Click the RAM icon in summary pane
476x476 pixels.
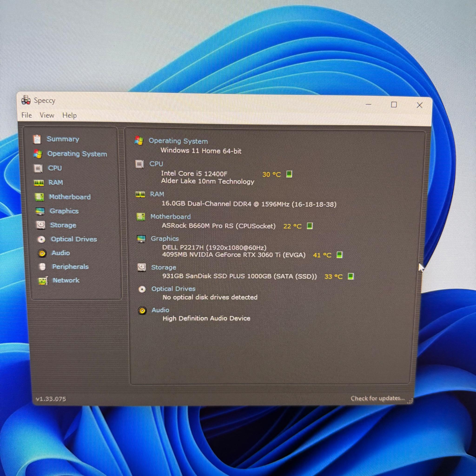140,194
